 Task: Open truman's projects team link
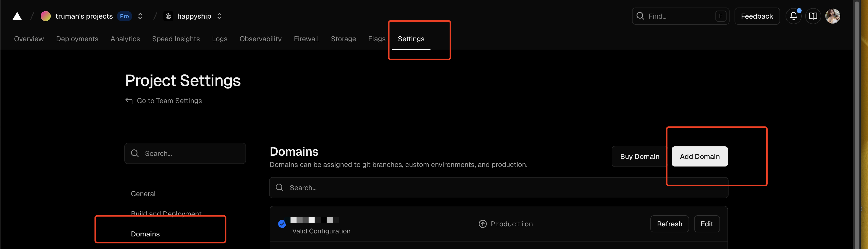[84, 16]
